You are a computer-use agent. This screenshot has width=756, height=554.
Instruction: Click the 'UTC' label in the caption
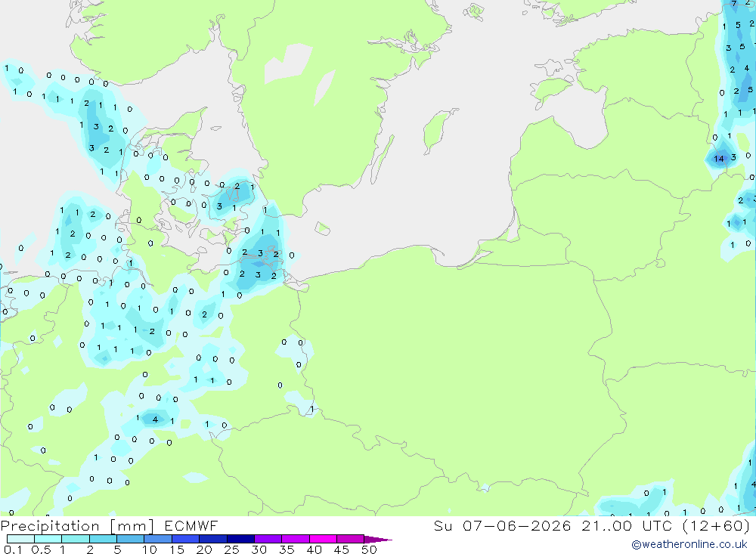[657, 525]
